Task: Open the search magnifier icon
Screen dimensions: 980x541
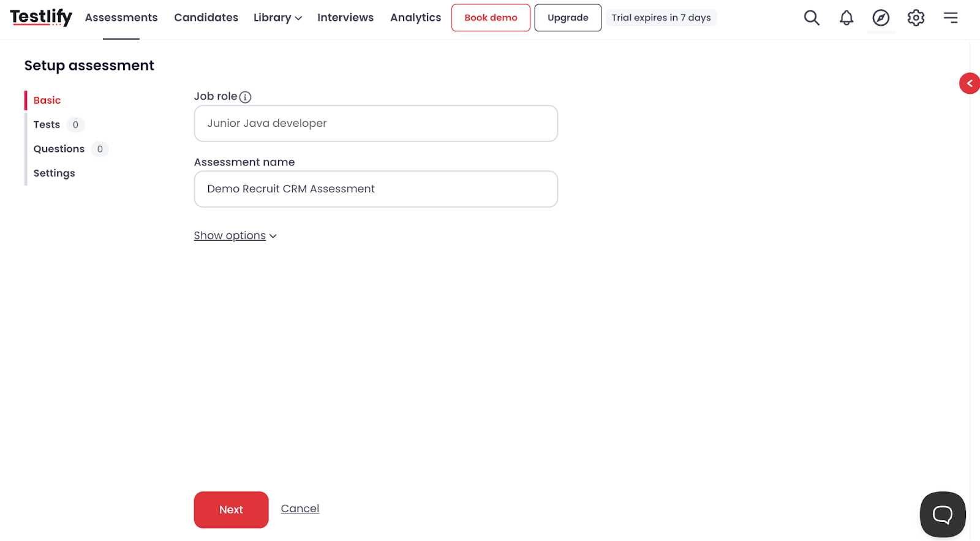Action: coord(812,18)
